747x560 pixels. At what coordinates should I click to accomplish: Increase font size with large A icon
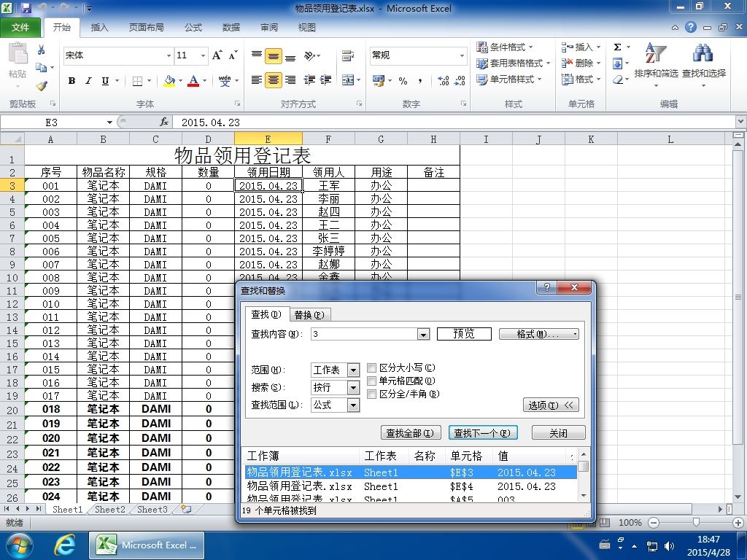[x=217, y=55]
